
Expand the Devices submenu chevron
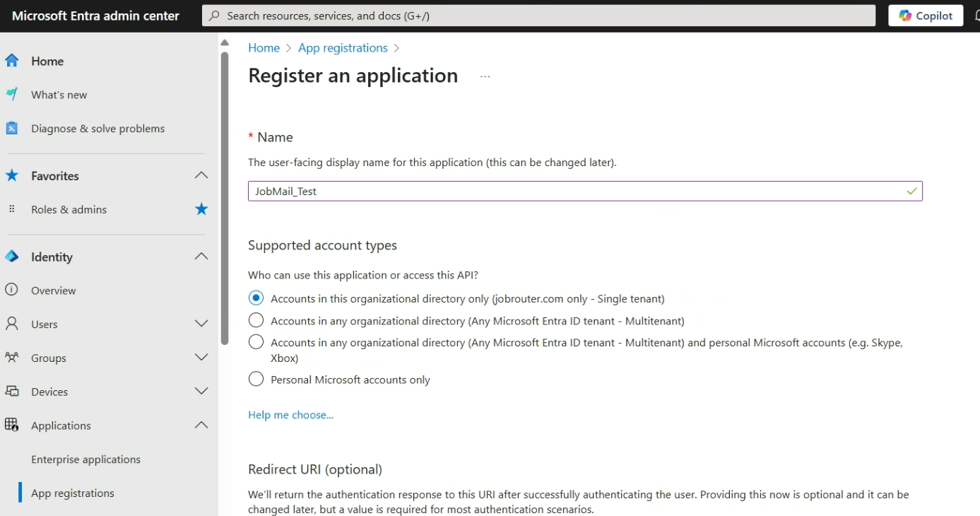(201, 391)
